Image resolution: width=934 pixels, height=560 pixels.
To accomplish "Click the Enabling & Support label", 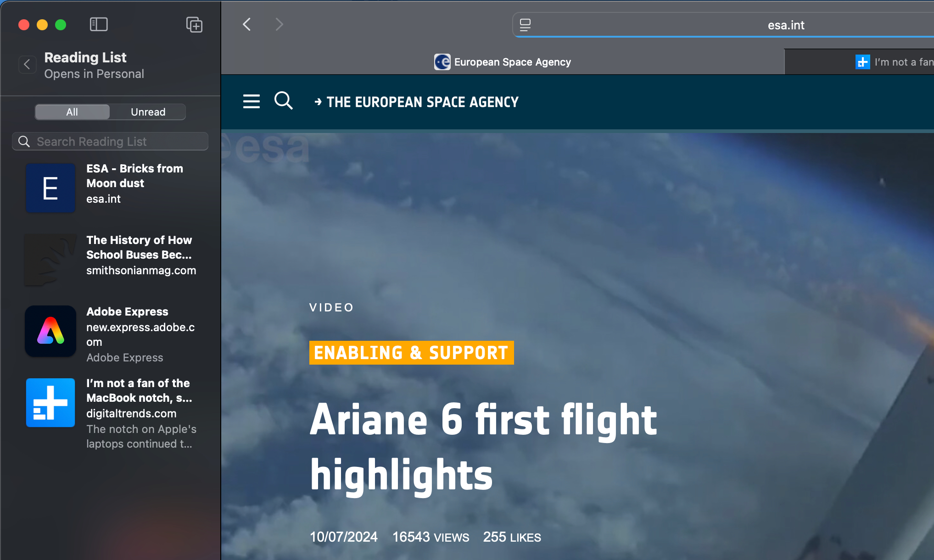I will 411,353.
